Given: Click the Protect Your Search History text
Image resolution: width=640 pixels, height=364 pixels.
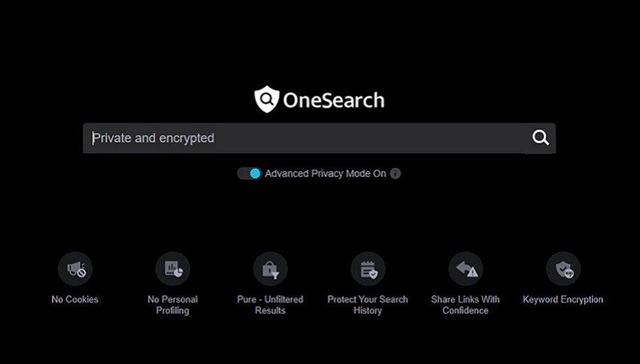Looking at the screenshot, I should (x=368, y=305).
